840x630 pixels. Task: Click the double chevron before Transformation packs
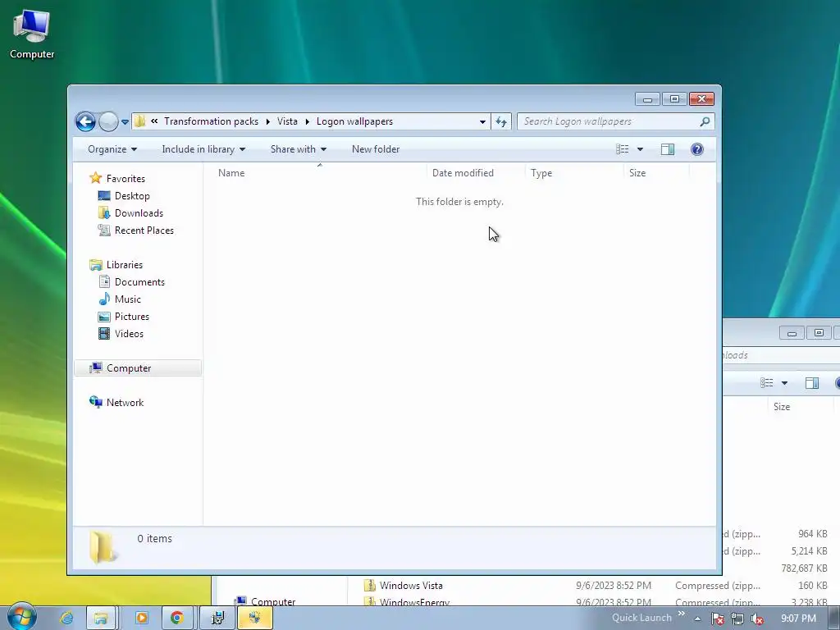click(154, 121)
